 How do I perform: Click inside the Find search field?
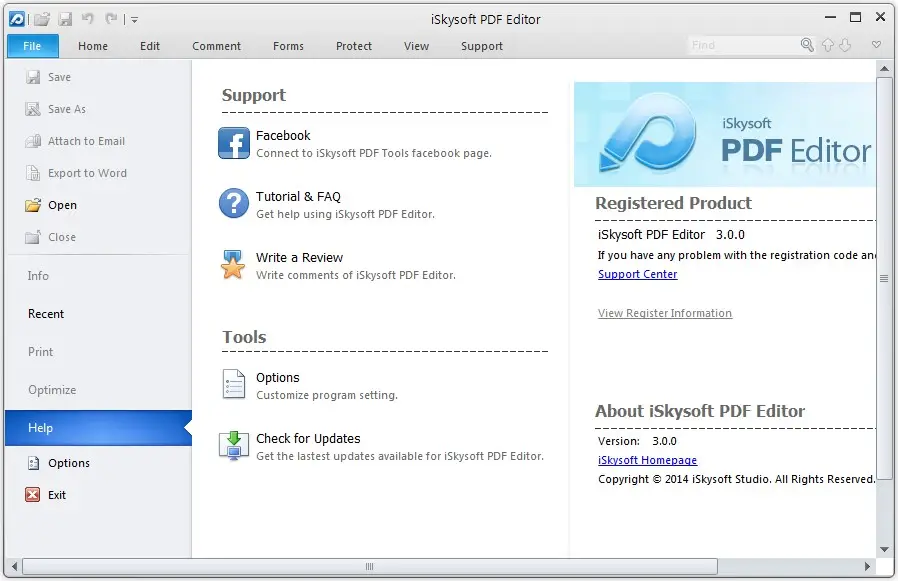pyautogui.click(x=743, y=45)
